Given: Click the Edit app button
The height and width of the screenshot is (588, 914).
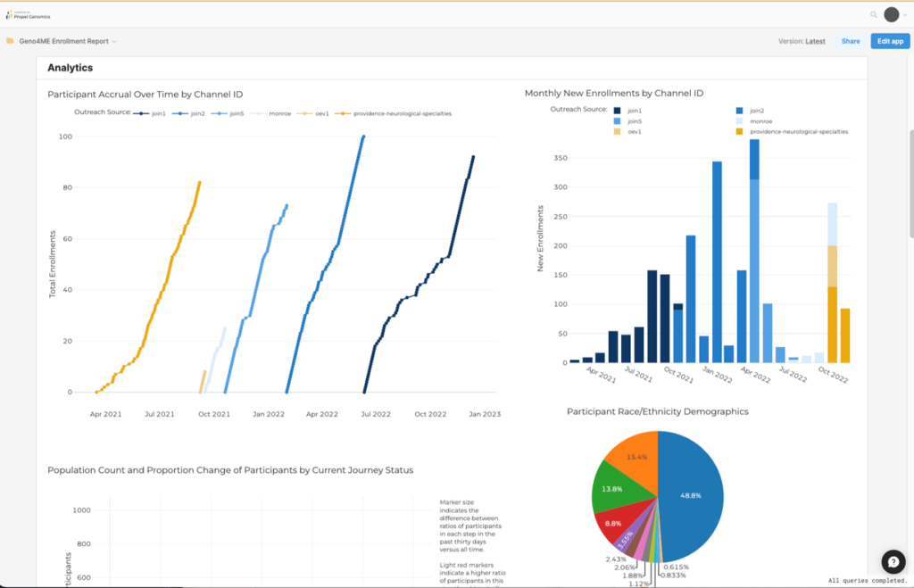Looking at the screenshot, I should pos(890,41).
